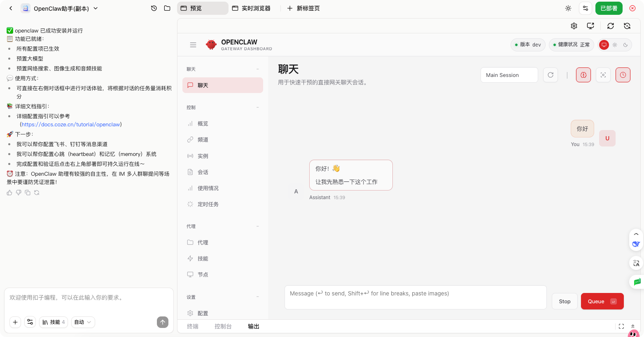This screenshot has width=644, height=337.
Task: Switch to dark theme moon icon
Action: click(x=625, y=45)
